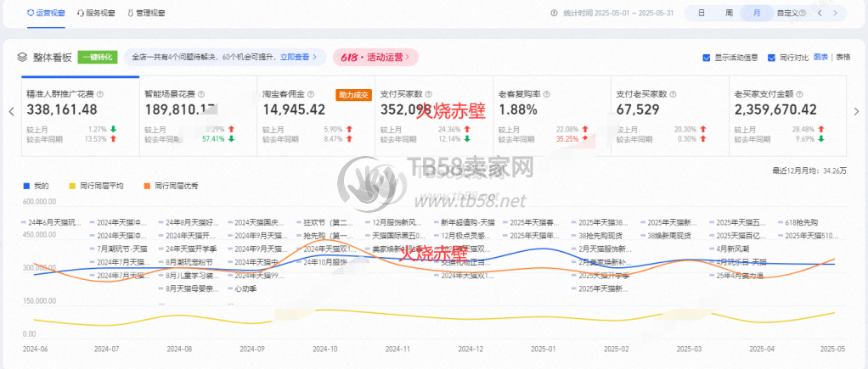Click the green 一键转化 button
Screen dimensions: 868x369
[x=98, y=57]
